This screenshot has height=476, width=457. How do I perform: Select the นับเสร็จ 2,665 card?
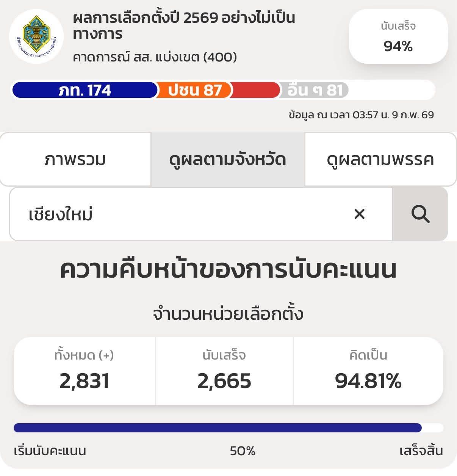click(224, 371)
